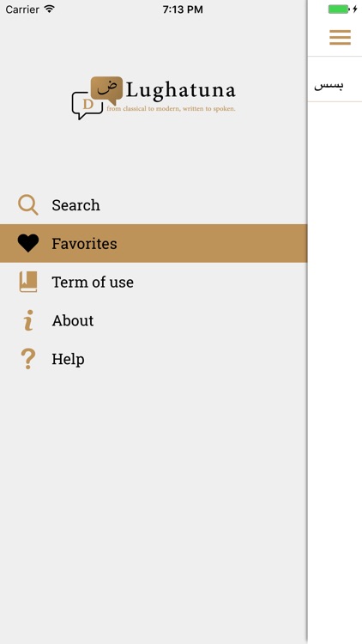
Task: Open the Term of use page
Action: [154, 282]
